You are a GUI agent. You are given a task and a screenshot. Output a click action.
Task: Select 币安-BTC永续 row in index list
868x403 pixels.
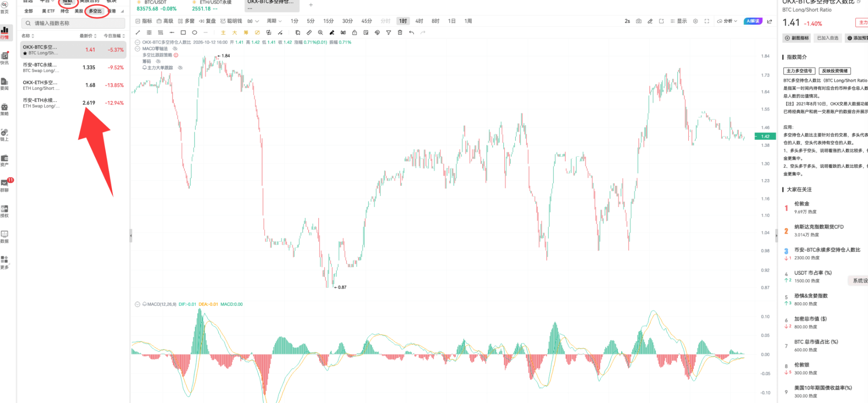point(73,68)
